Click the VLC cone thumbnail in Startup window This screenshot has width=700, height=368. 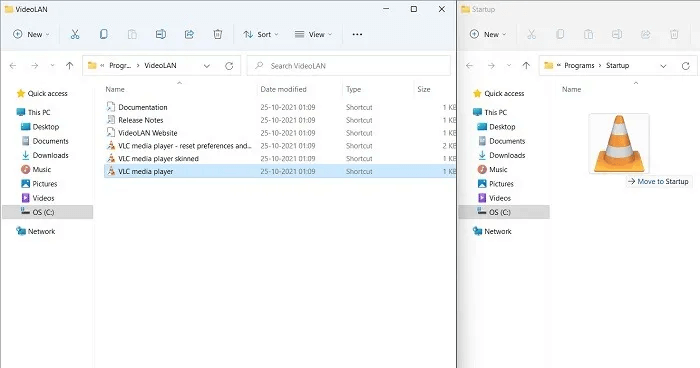[619, 143]
